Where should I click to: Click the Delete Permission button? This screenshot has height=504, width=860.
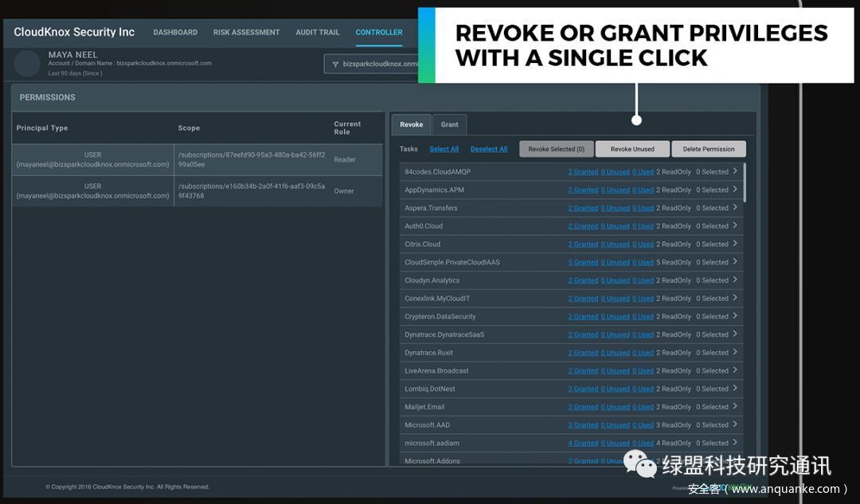click(708, 149)
